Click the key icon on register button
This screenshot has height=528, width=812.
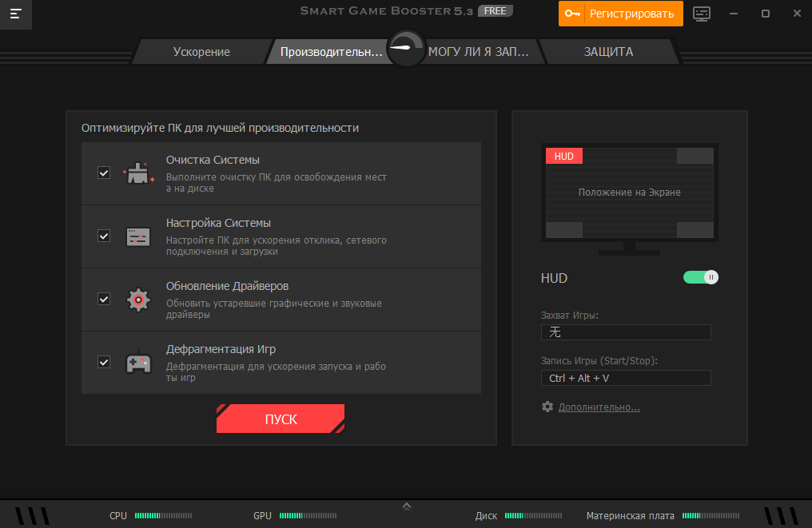[572, 14]
